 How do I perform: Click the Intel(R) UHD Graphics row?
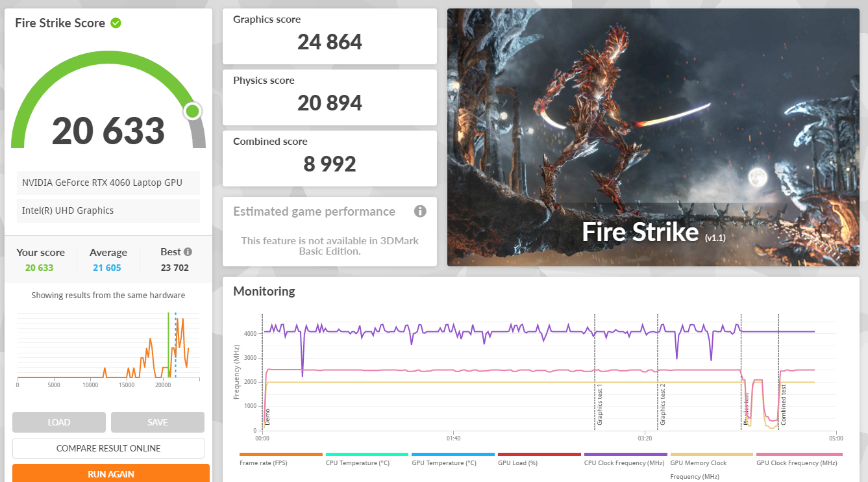tap(108, 210)
